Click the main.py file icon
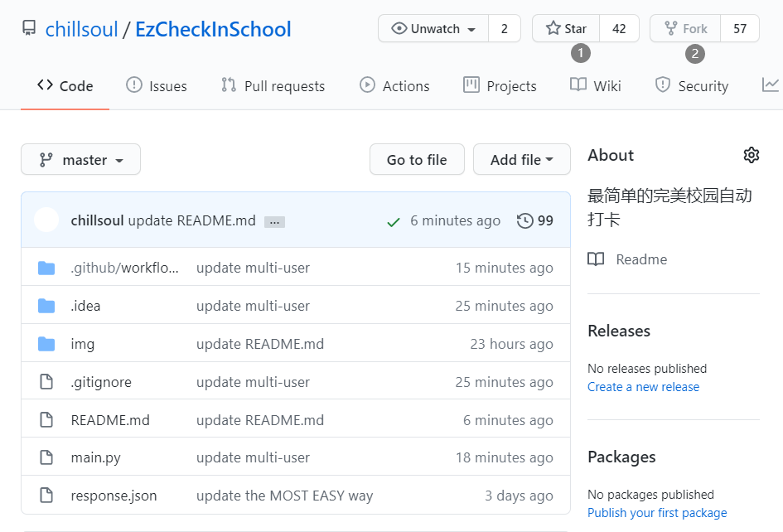783x532 pixels. coord(46,457)
